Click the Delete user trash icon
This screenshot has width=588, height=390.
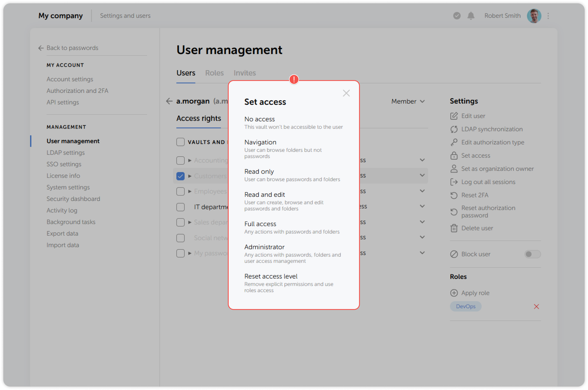point(454,228)
